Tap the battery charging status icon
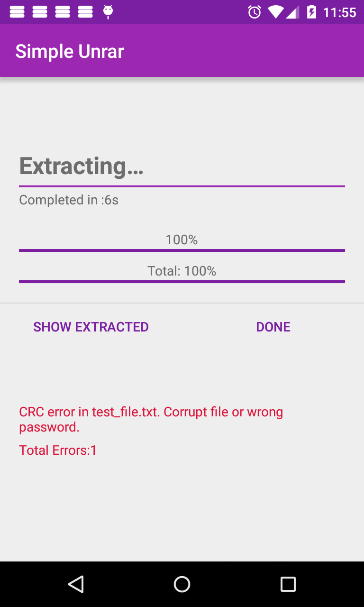Image resolution: width=364 pixels, height=607 pixels. tap(311, 12)
